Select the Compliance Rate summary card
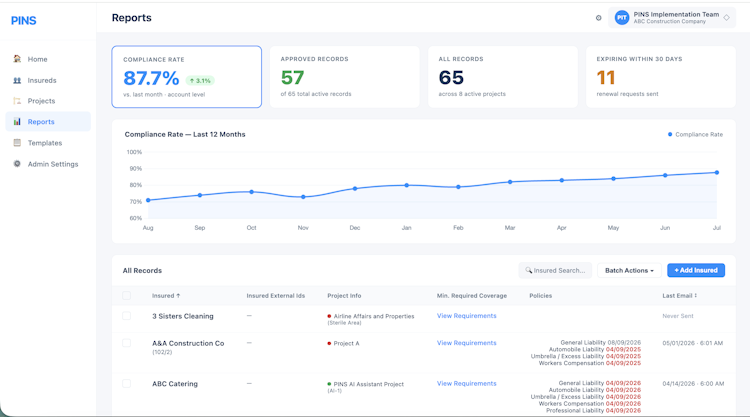This screenshot has height=417, width=750. pyautogui.click(x=187, y=77)
